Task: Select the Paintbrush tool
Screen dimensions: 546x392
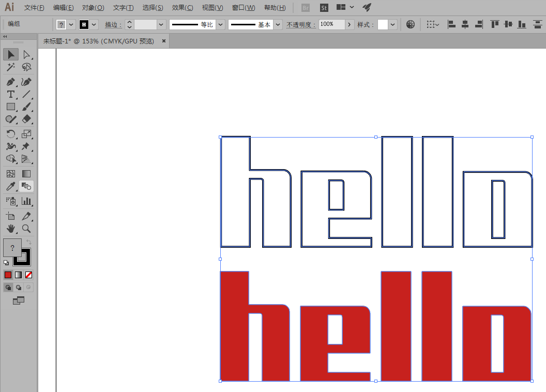Action: (26, 107)
